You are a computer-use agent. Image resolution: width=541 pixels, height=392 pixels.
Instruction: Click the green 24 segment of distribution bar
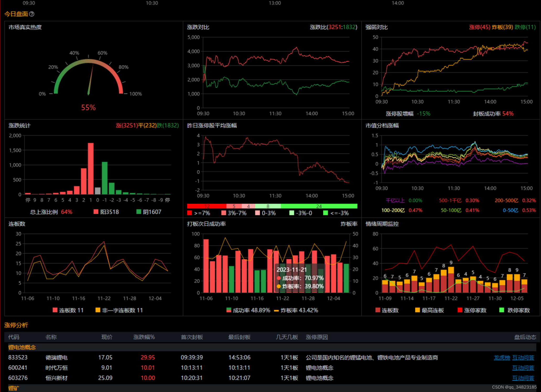[x=319, y=206]
